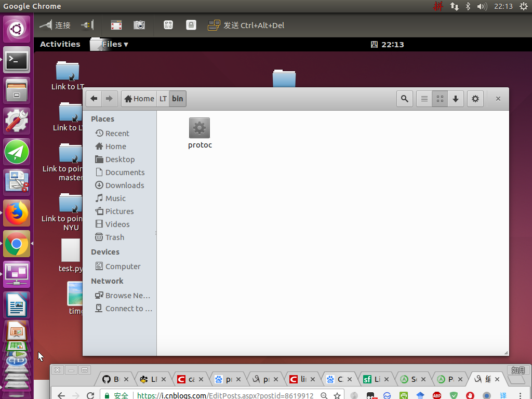Image resolution: width=532 pixels, height=399 pixels.
Task: Click the scaling toolbar icon
Action: tap(168, 25)
